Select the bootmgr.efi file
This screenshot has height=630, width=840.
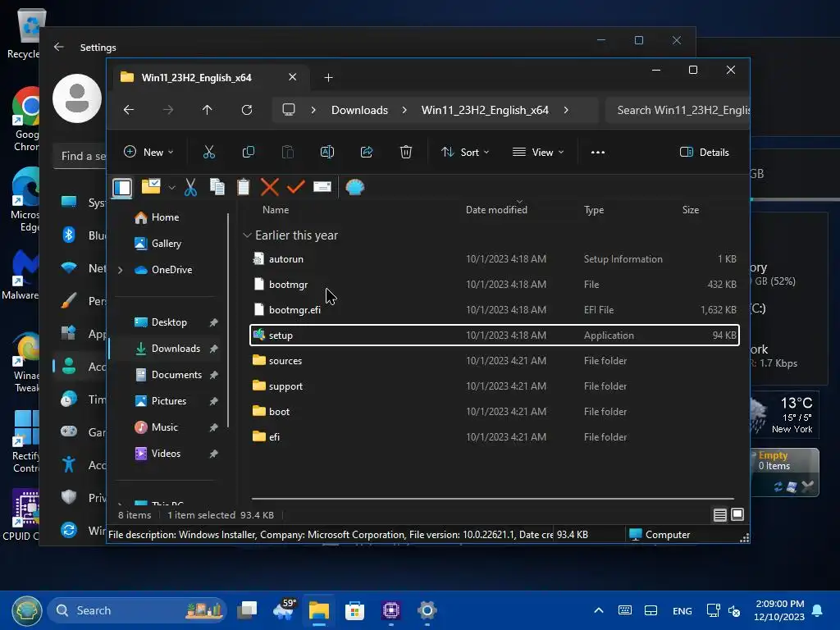(x=494, y=309)
